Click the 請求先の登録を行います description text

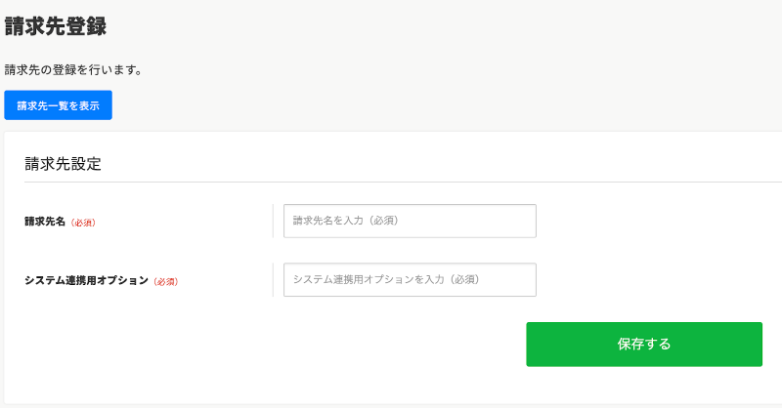[x=74, y=70]
